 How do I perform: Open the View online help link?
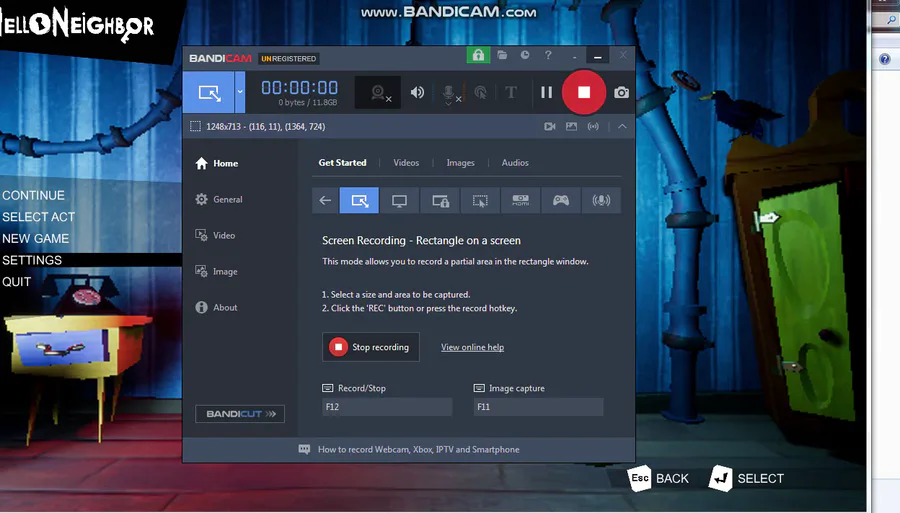pos(472,347)
